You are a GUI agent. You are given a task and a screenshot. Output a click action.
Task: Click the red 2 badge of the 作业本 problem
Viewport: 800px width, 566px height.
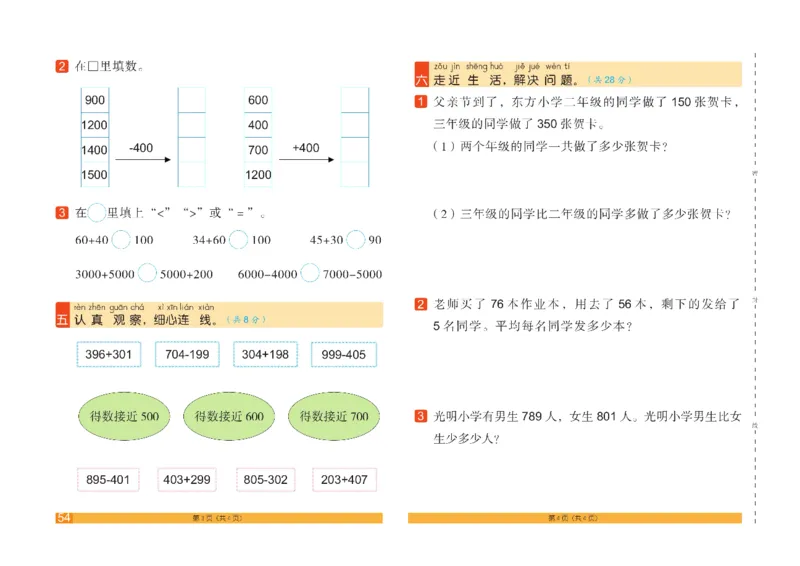point(420,304)
